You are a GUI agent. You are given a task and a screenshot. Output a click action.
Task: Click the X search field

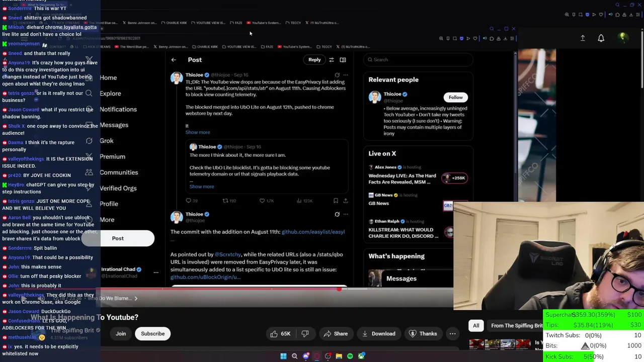pos(419,60)
